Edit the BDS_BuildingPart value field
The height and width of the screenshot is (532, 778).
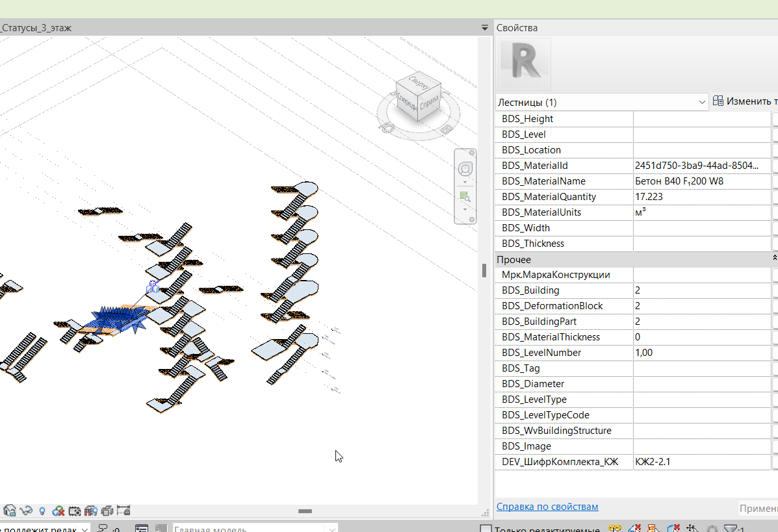tap(702, 322)
